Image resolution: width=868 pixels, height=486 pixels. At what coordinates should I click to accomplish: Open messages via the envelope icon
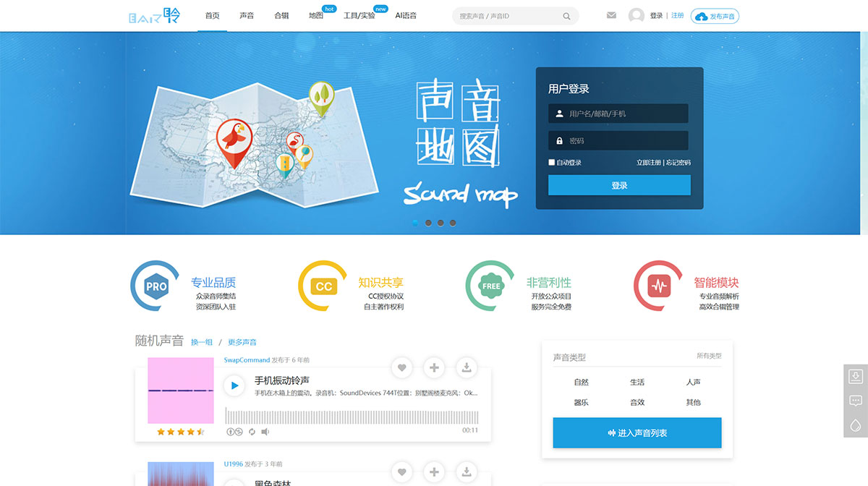611,14
